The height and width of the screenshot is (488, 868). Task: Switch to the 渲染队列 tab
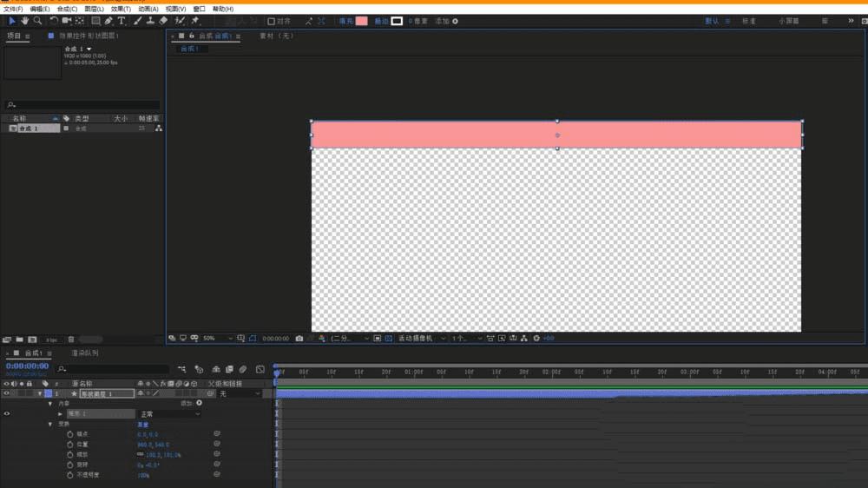point(85,353)
